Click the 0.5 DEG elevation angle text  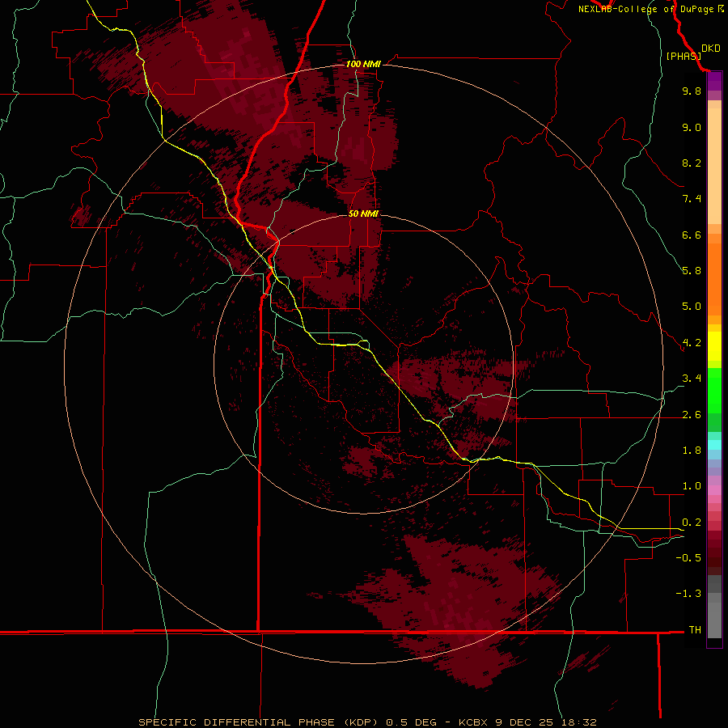point(412,722)
